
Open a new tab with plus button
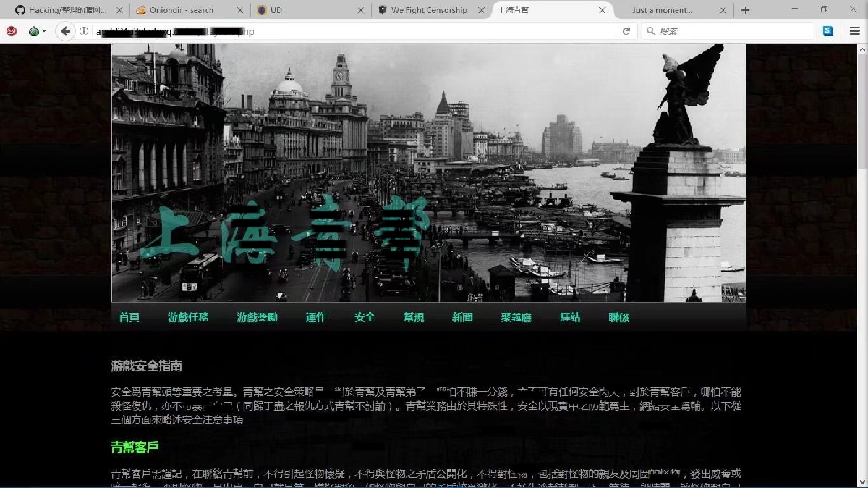745,10
